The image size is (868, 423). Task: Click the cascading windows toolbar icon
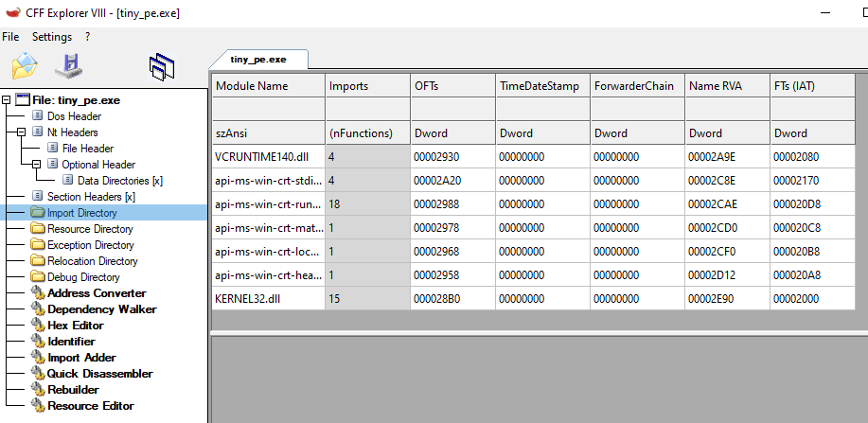(x=162, y=67)
